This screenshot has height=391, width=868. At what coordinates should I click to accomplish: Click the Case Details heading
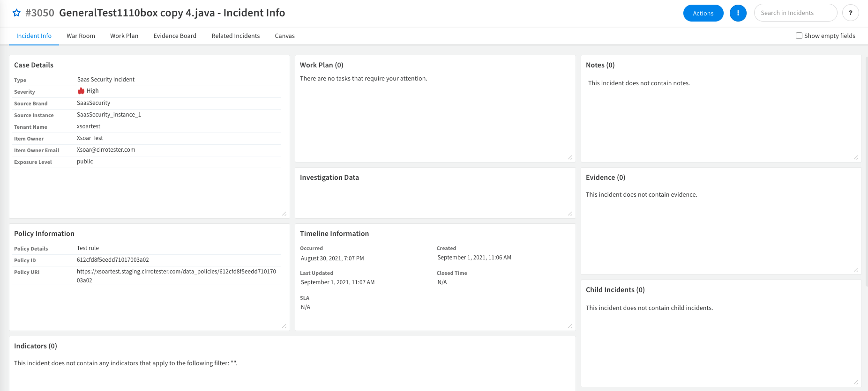(34, 65)
